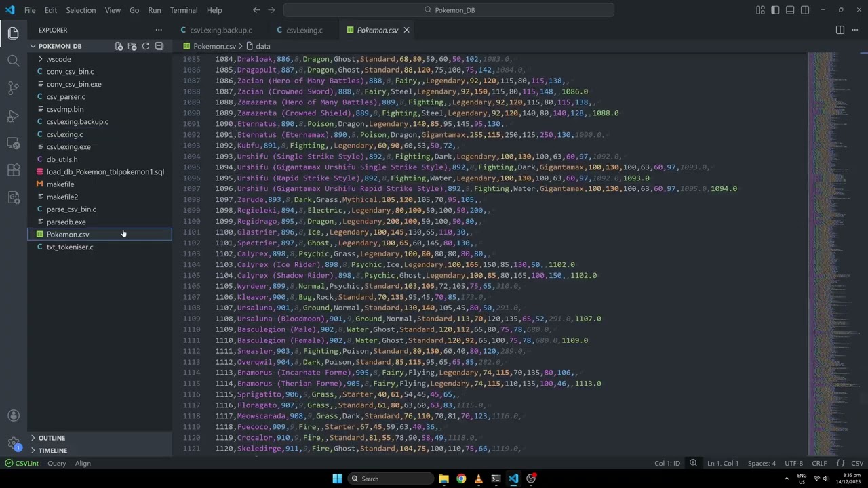Open the Run and Debug view
Screen dimensions: 868x488
click(x=14, y=115)
